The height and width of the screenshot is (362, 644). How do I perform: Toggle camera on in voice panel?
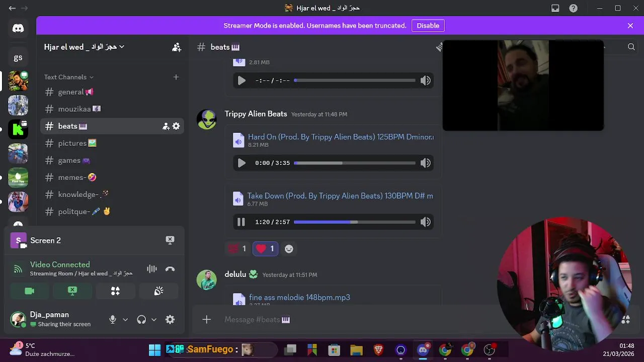[30, 291]
